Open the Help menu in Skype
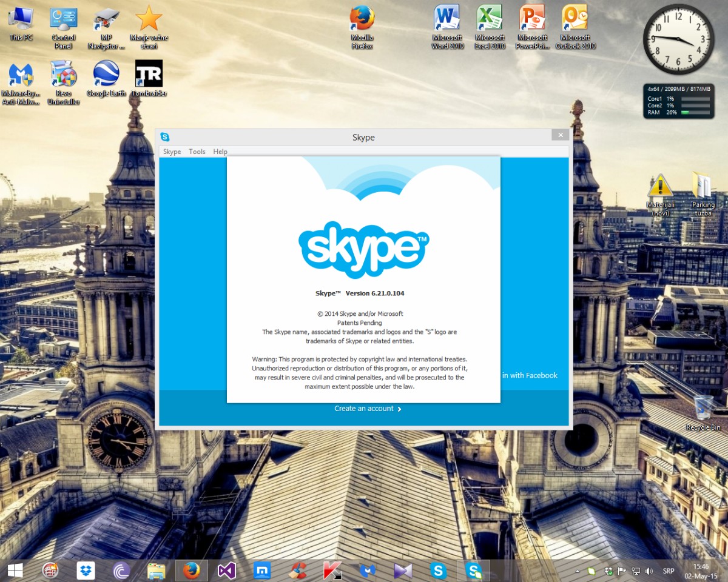The image size is (728, 582). point(220,152)
